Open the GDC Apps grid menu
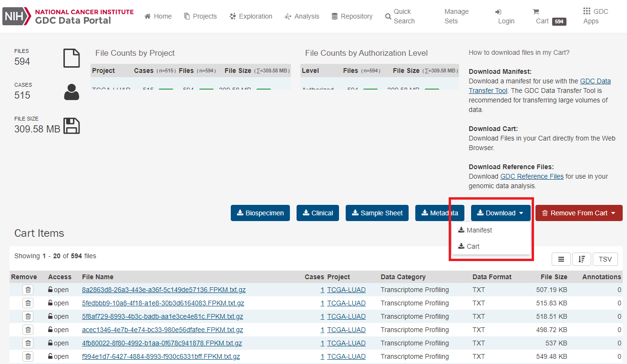This screenshot has height=364, width=627. (x=596, y=16)
